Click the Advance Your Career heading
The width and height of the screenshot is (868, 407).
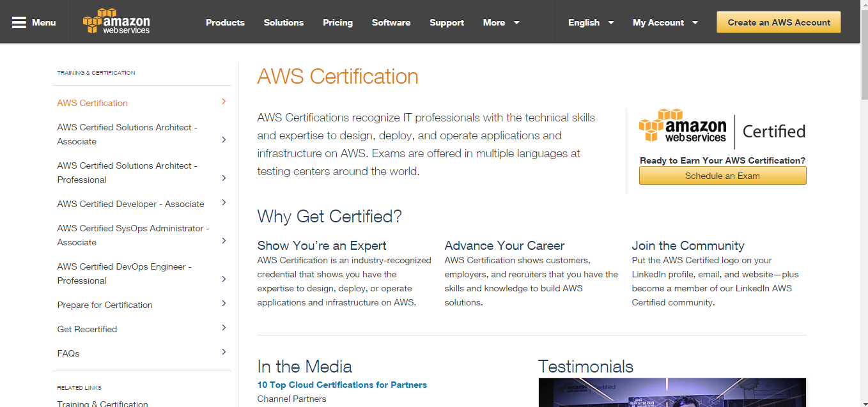504,245
